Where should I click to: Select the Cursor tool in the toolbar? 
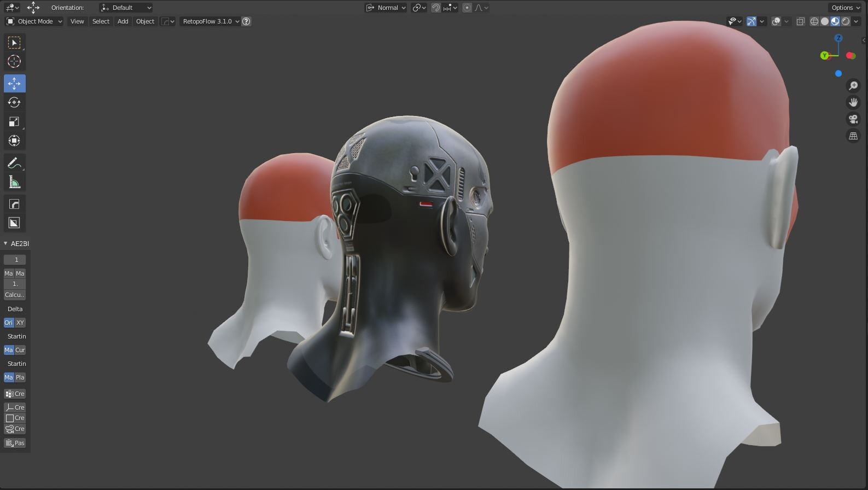click(x=14, y=62)
